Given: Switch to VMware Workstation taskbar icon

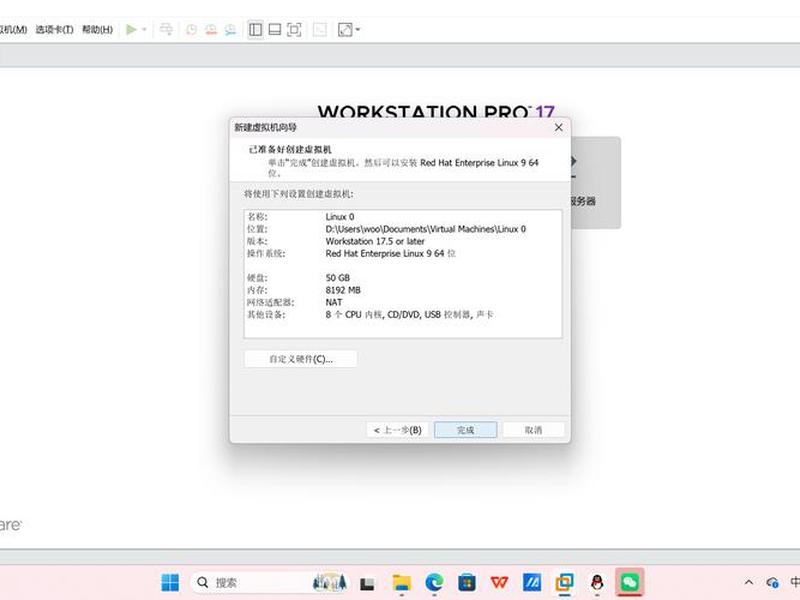Looking at the screenshot, I should click(x=565, y=582).
